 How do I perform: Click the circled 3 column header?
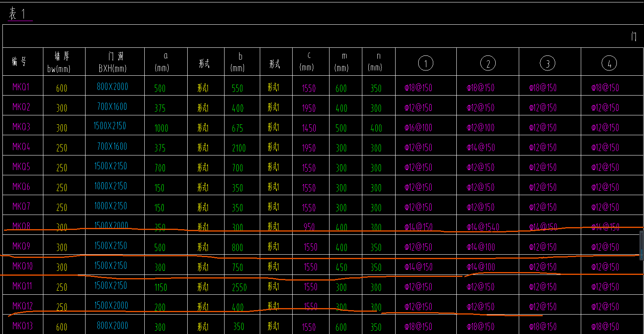tap(548, 63)
